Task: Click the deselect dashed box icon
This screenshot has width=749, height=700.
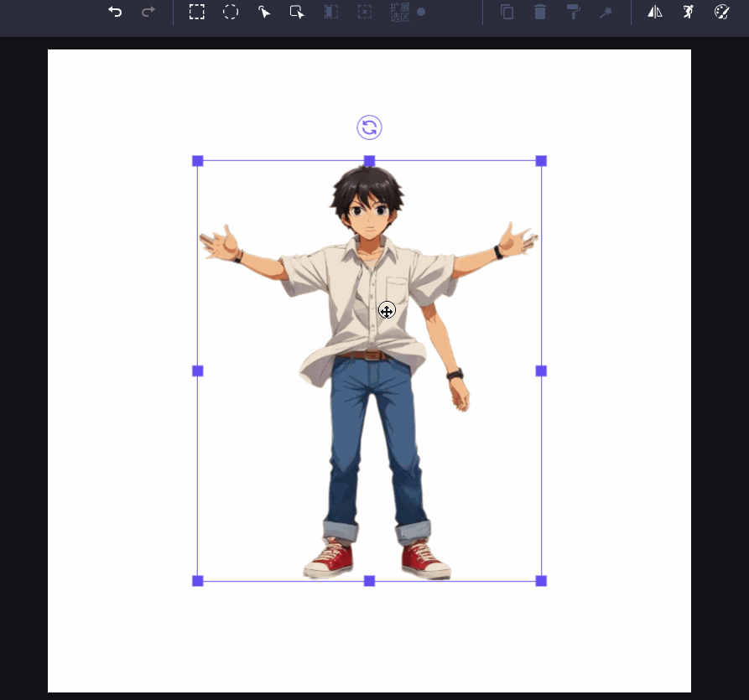Action: coord(365,12)
